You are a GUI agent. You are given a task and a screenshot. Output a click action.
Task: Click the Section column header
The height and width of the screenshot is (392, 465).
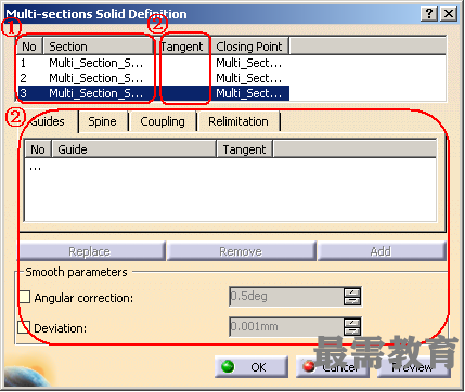tap(98, 46)
